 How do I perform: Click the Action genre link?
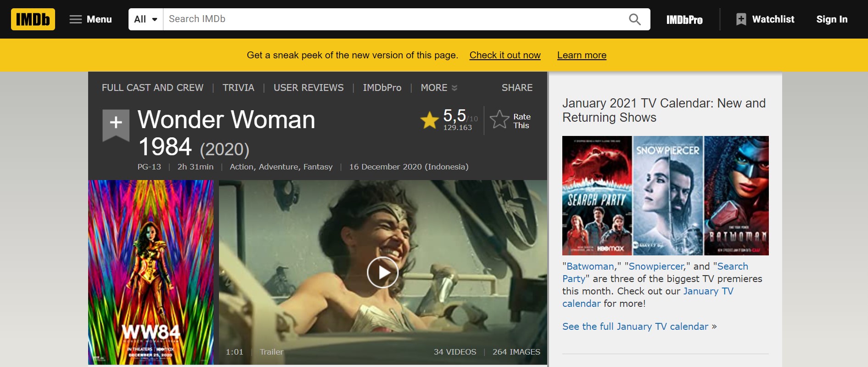pos(241,167)
